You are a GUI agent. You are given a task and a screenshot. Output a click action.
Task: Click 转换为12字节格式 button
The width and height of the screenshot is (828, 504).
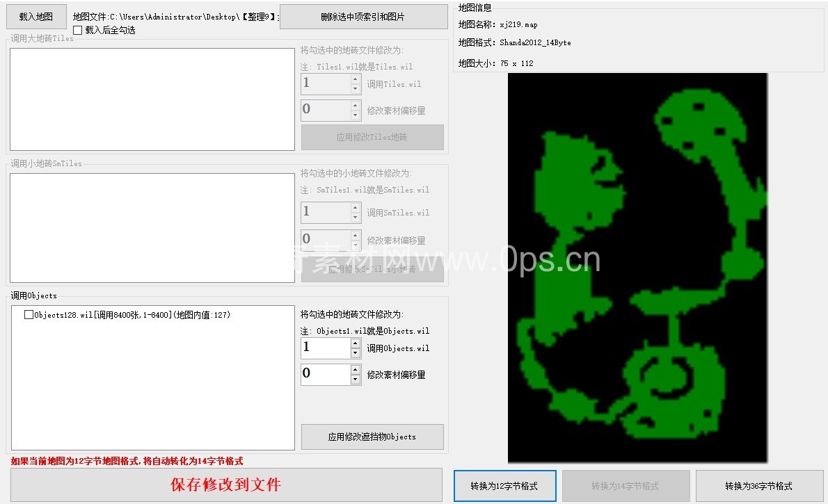pos(504,486)
